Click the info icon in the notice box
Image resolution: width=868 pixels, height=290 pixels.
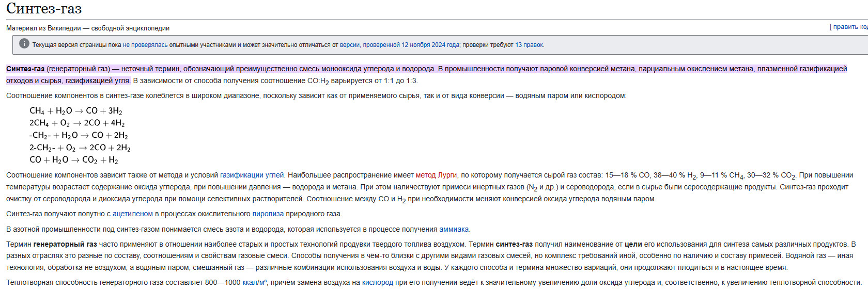(24, 44)
